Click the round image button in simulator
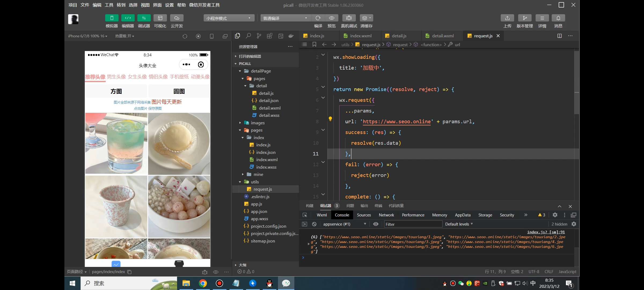 [x=179, y=91]
